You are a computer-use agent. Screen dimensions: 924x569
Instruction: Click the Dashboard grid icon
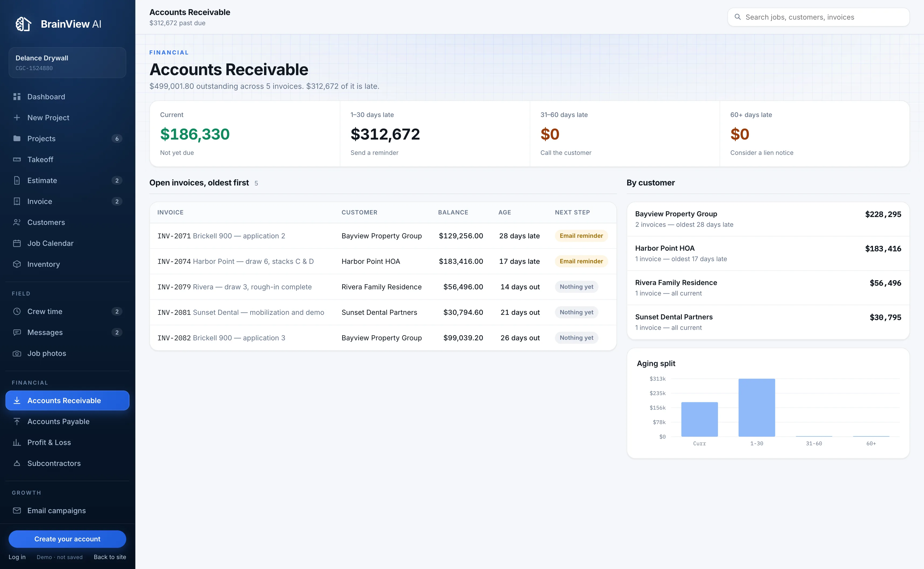point(17,97)
